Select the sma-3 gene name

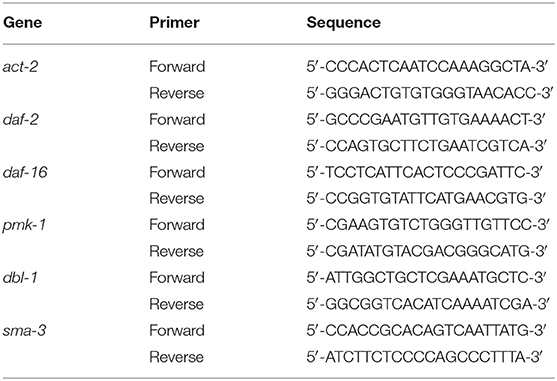[25, 331]
